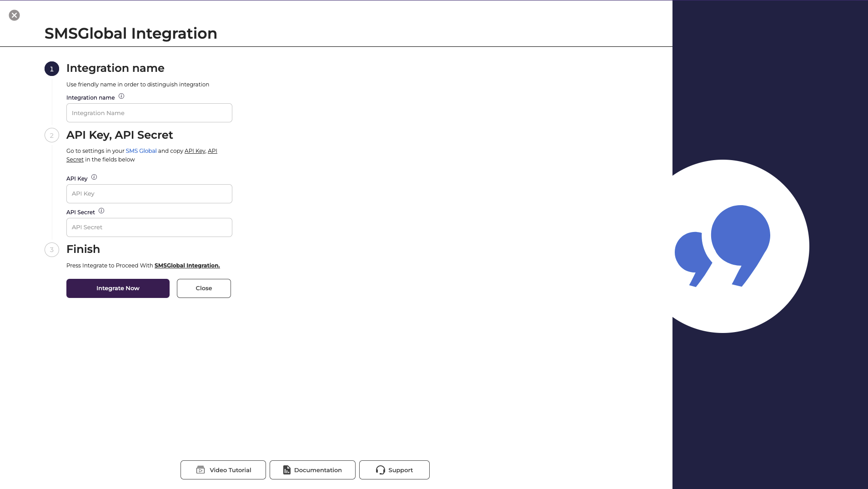Select step 1 circle marker
This screenshot has height=489, width=868.
tap(52, 69)
